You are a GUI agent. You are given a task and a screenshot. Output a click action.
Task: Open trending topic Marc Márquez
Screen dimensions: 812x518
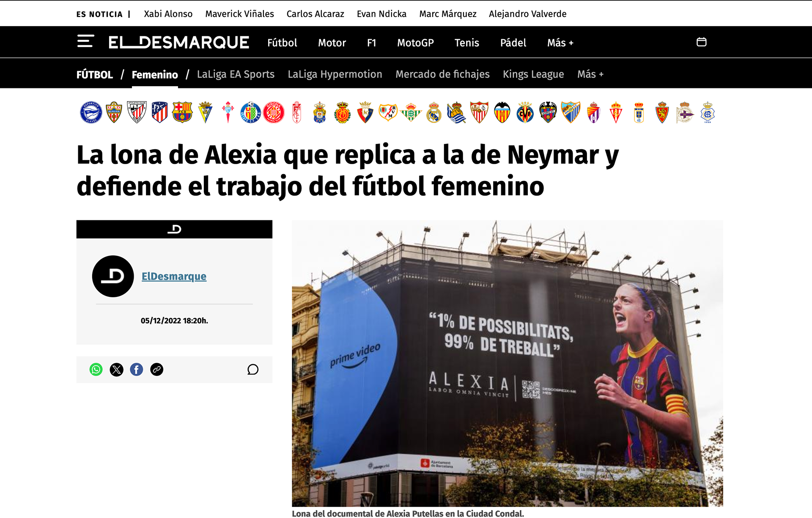coord(448,14)
